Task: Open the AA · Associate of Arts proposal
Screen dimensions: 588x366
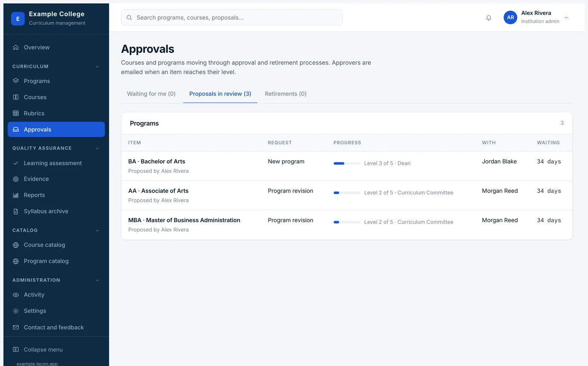Action: coord(159,191)
